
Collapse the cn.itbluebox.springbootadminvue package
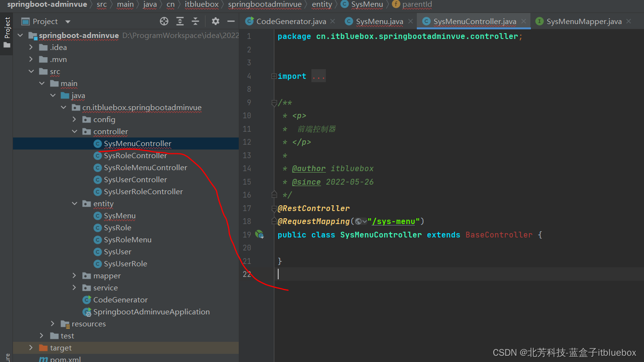tap(64, 107)
